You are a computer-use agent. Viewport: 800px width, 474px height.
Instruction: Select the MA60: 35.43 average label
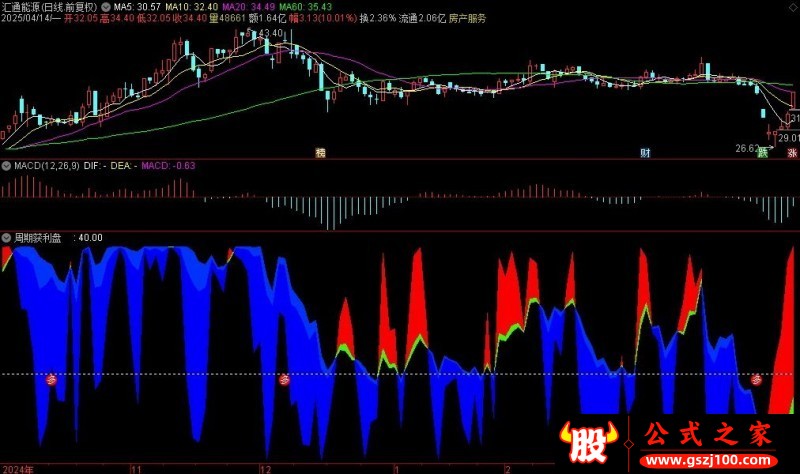(x=305, y=7)
